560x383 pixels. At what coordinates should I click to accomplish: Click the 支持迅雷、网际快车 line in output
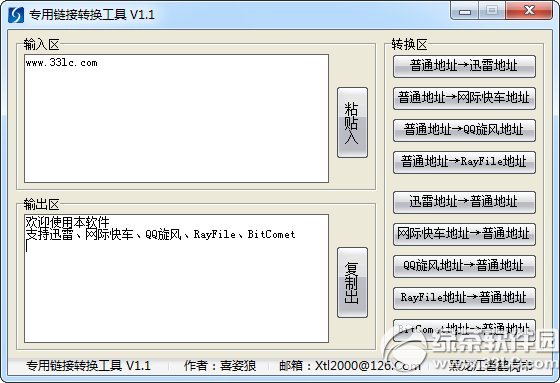(x=160, y=234)
